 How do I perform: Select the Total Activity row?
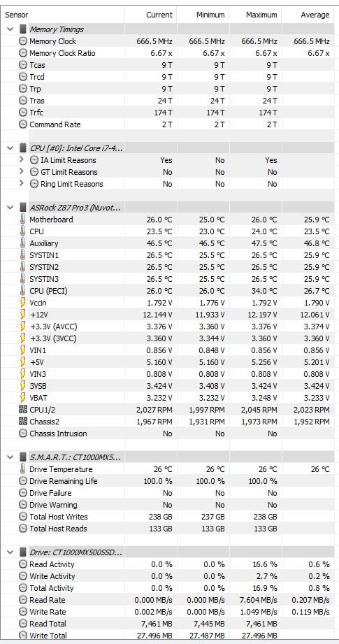tap(169, 588)
